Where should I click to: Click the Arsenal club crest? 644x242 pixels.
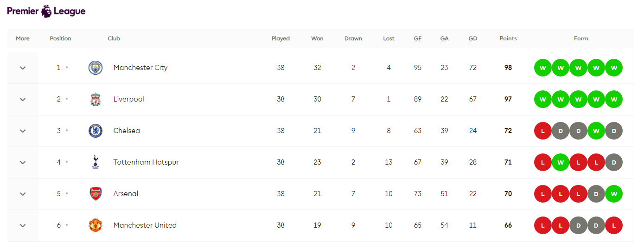(x=96, y=194)
